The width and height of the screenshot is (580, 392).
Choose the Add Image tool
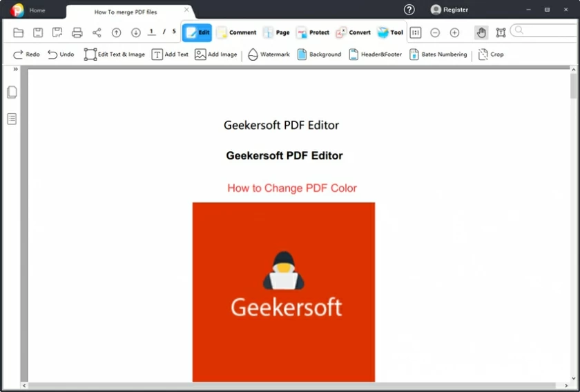(215, 55)
